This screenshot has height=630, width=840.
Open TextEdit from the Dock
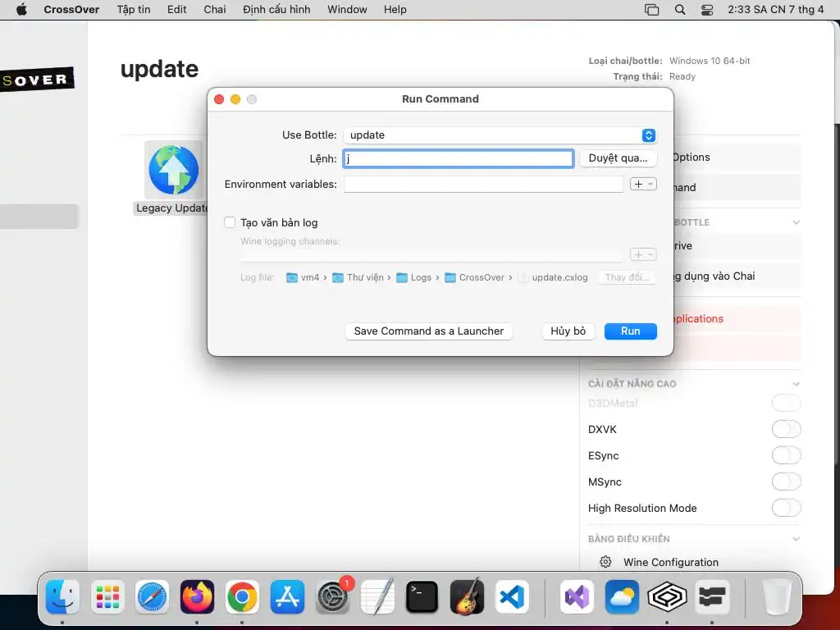377,596
